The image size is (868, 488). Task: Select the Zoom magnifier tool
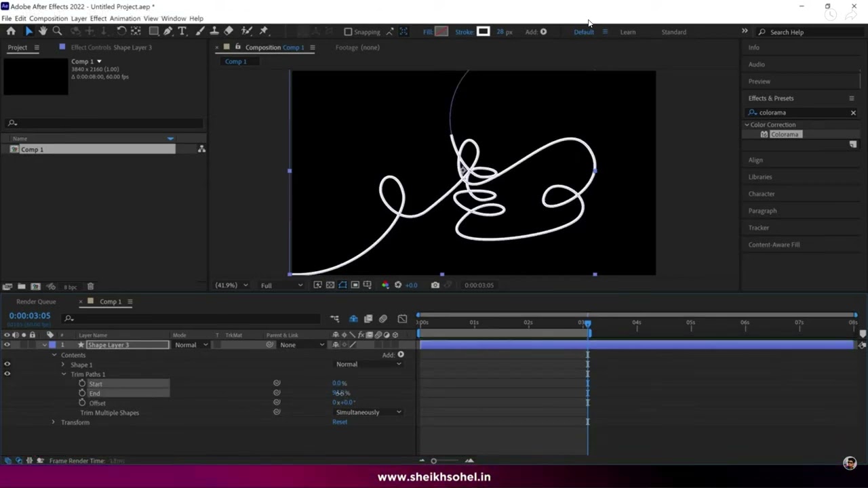[x=57, y=31]
